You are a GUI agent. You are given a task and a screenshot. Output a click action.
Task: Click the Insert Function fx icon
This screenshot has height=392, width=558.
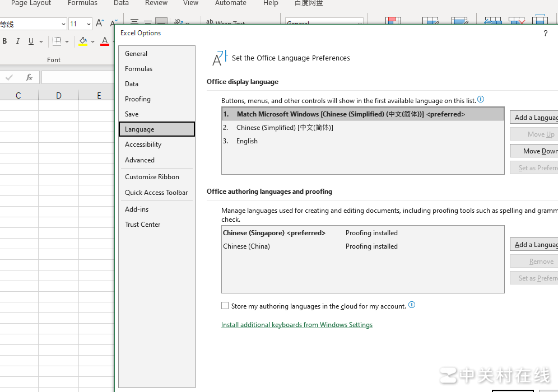coord(29,77)
